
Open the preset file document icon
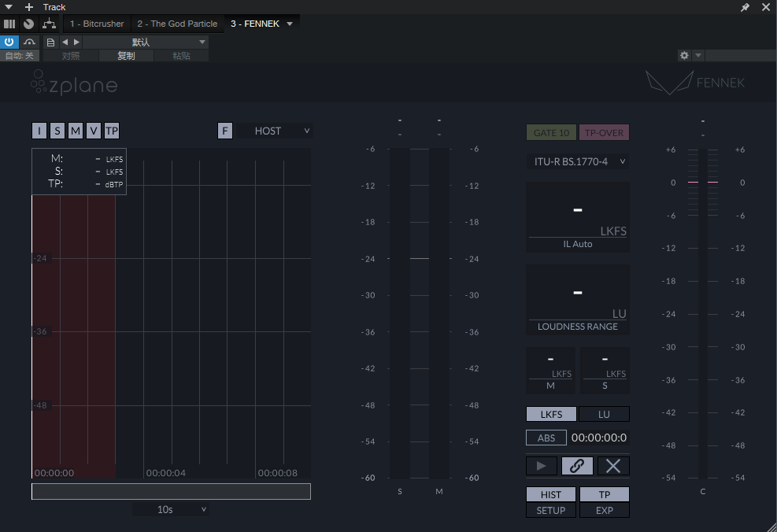(50, 42)
